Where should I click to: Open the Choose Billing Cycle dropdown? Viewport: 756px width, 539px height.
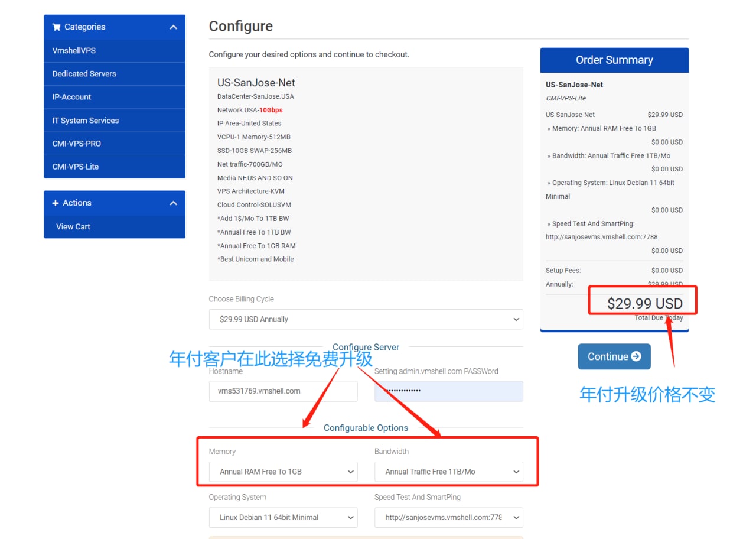tap(366, 319)
